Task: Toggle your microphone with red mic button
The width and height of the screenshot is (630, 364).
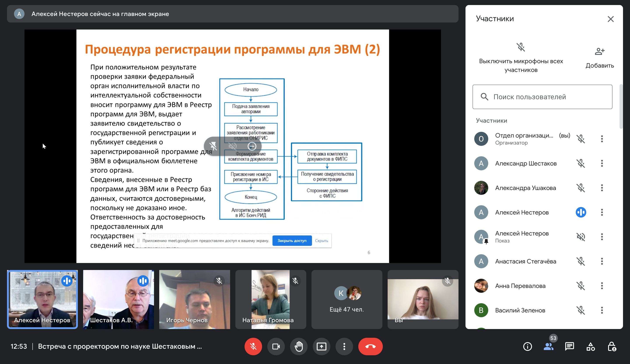Action: 253,347
